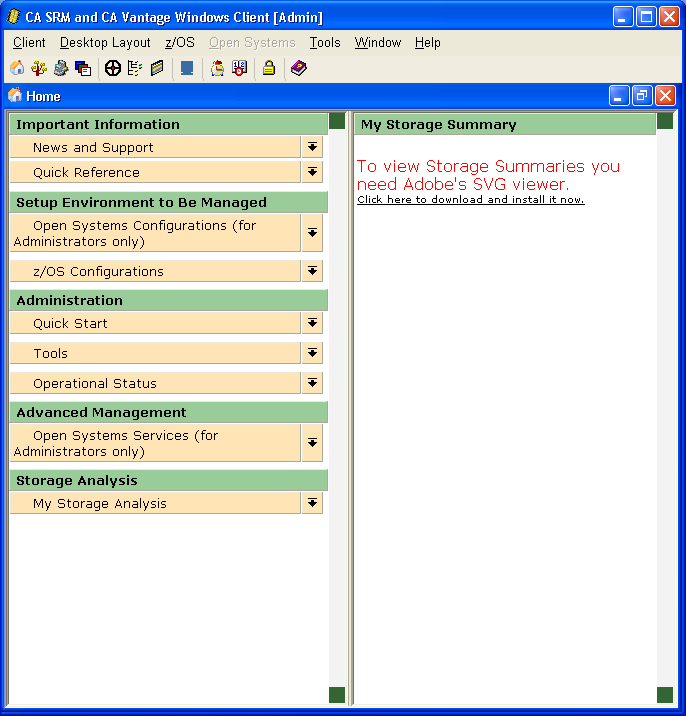Click the yellow padlock toolbar icon
This screenshot has width=686, height=716.
(269, 68)
